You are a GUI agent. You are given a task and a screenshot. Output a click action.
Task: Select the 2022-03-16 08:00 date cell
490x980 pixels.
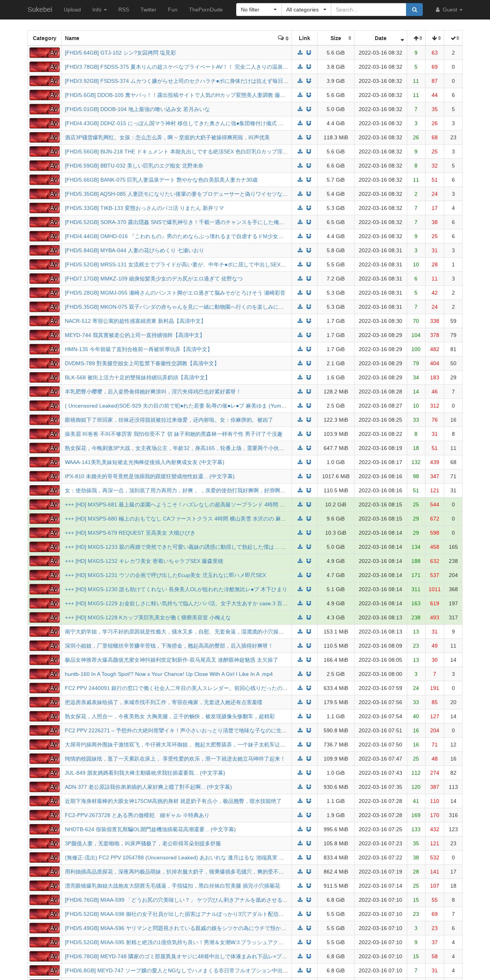coord(380,674)
